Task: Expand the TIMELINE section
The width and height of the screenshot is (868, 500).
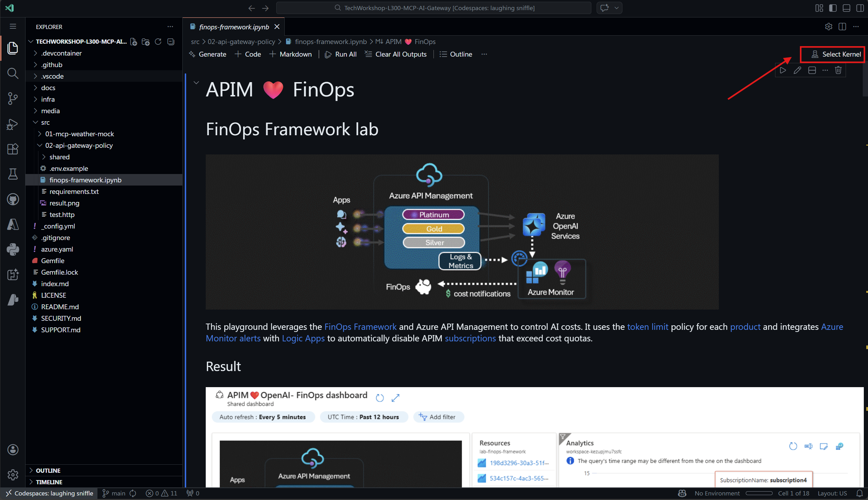Action: (49, 482)
